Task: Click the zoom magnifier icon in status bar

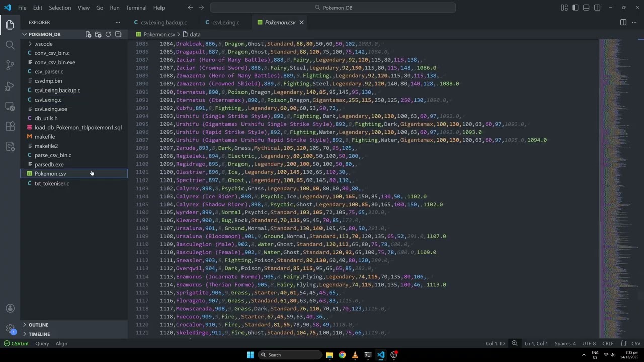Action: [514, 343]
